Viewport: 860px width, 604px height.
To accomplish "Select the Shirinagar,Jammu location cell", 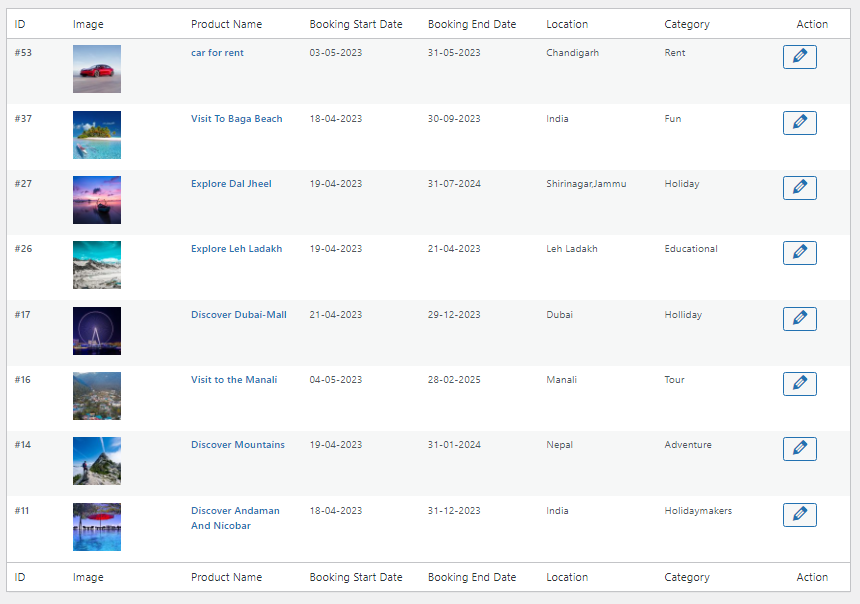I will (x=586, y=184).
